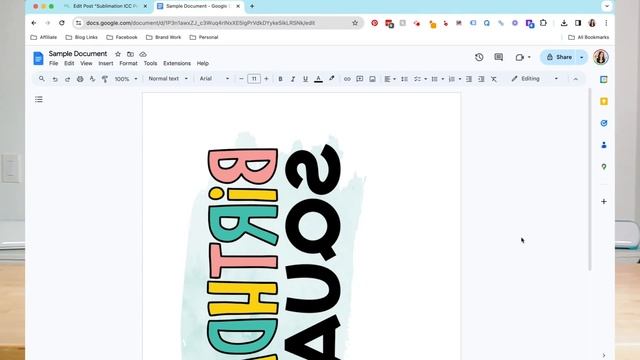The width and height of the screenshot is (640, 360).
Task: Open the Tools menu
Action: [150, 64]
